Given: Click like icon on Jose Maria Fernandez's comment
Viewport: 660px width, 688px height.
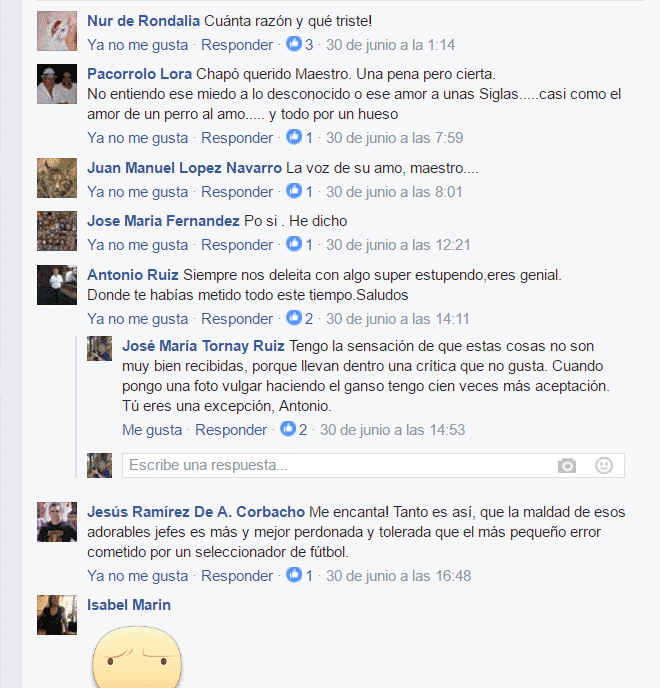Looking at the screenshot, I should pos(294,244).
